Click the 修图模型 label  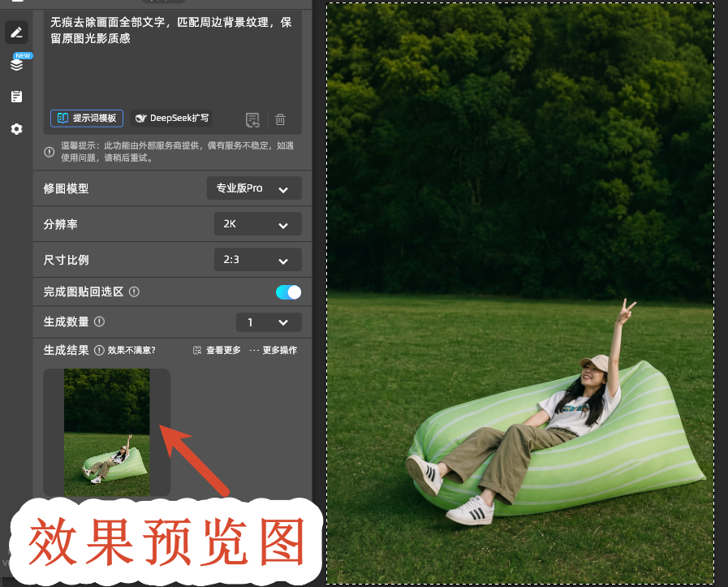coord(66,188)
